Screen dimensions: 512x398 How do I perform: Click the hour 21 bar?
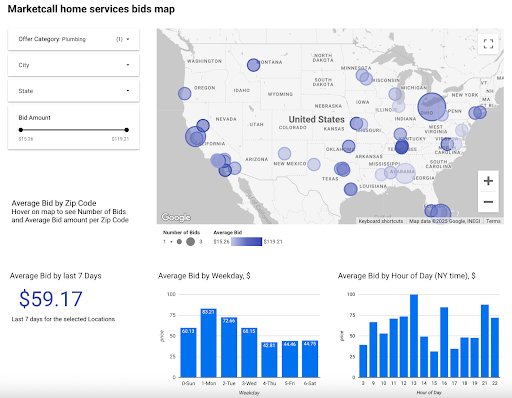click(x=485, y=341)
